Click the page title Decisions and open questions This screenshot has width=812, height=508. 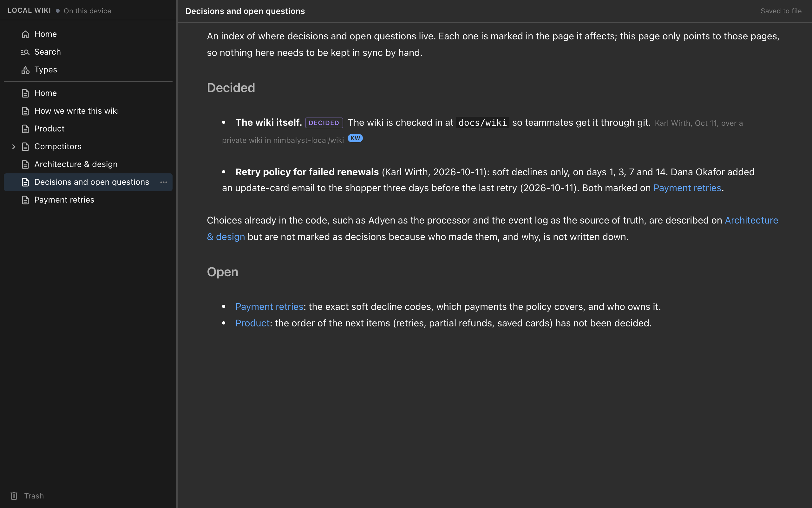(245, 11)
